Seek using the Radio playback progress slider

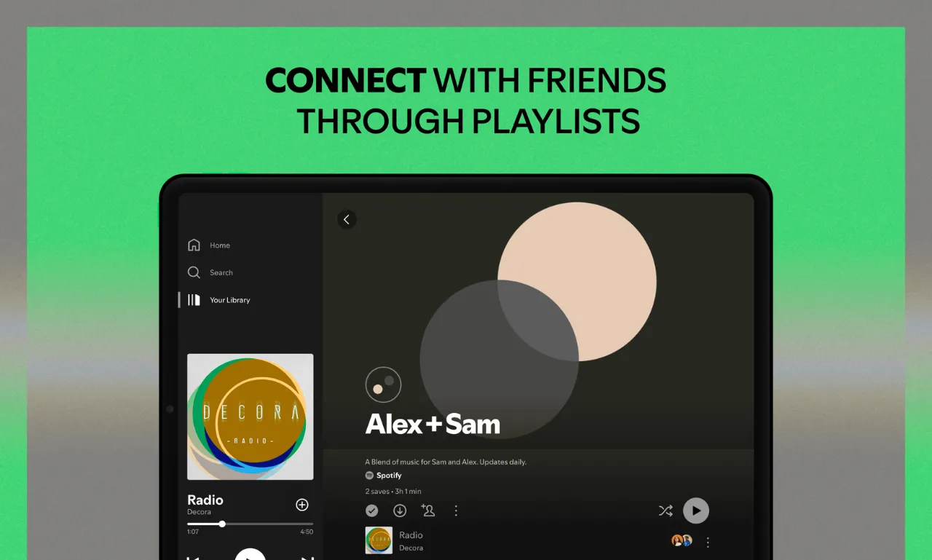coord(250,524)
